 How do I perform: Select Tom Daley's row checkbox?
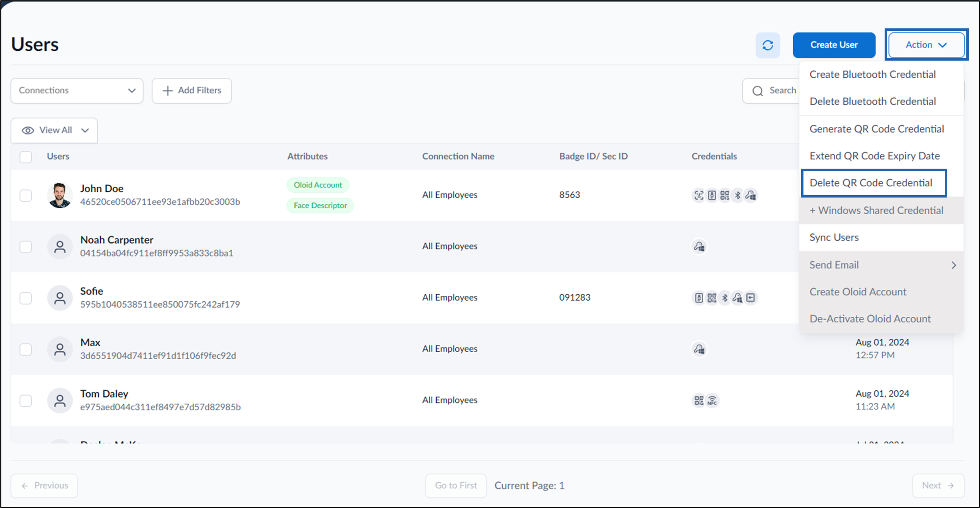(x=26, y=401)
